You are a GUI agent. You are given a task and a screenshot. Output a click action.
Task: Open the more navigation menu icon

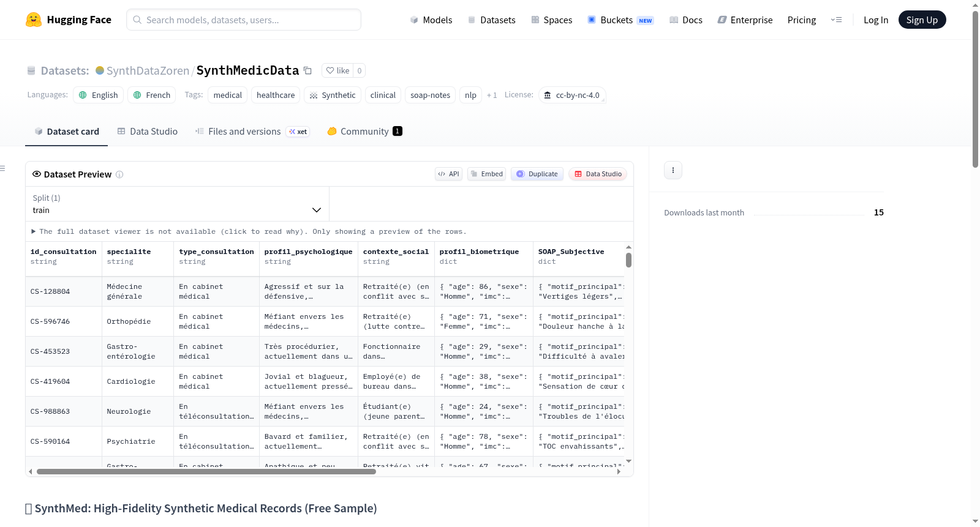click(x=836, y=20)
